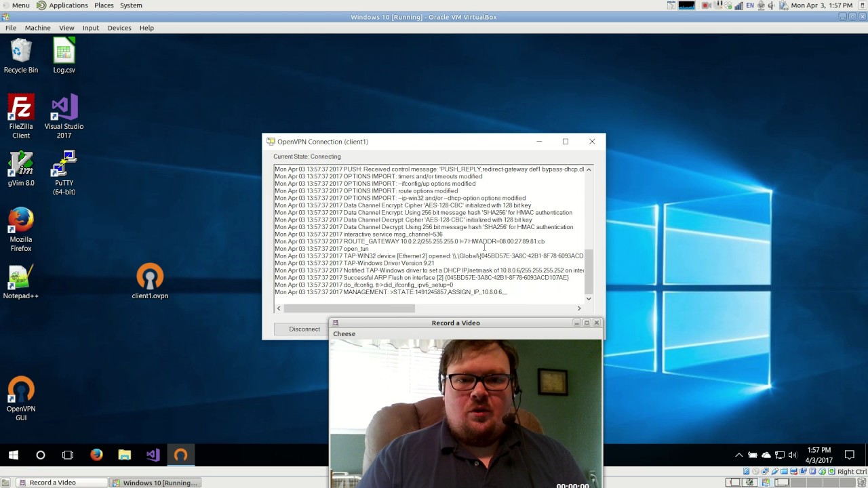Open gVim 8.0 desktop shortcut
The height and width of the screenshot is (488, 868).
(x=20, y=169)
